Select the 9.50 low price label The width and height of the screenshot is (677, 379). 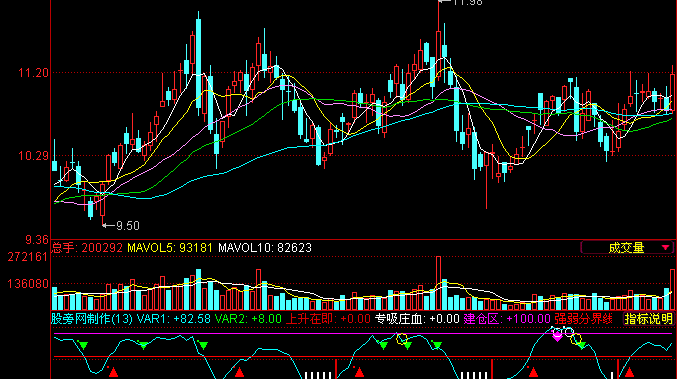128,226
